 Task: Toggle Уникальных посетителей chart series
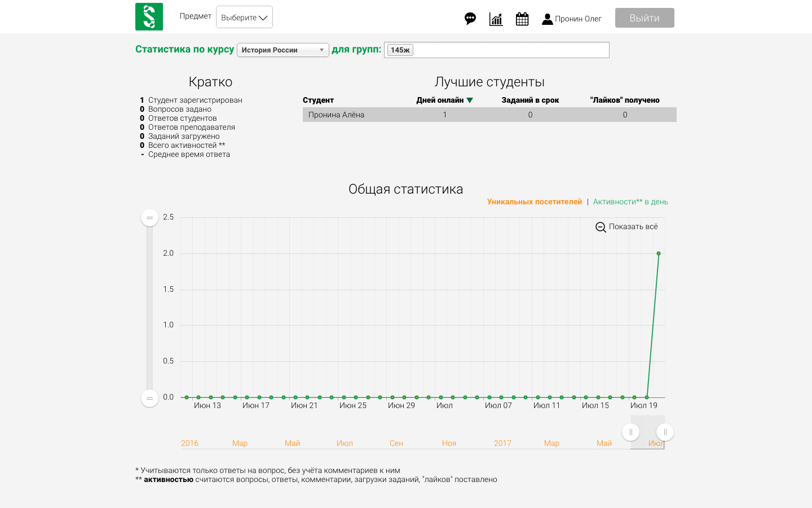pos(534,202)
